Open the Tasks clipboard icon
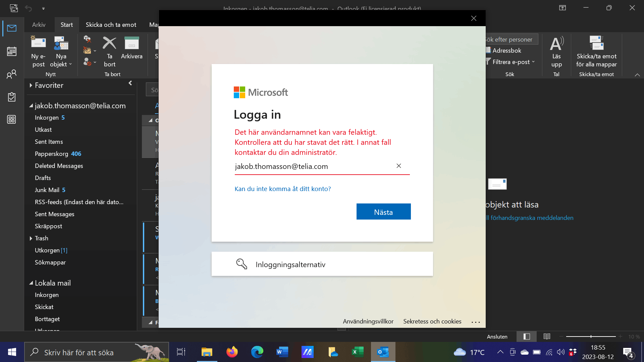Viewport: 644px width, 362px height. pyautogui.click(x=12, y=97)
